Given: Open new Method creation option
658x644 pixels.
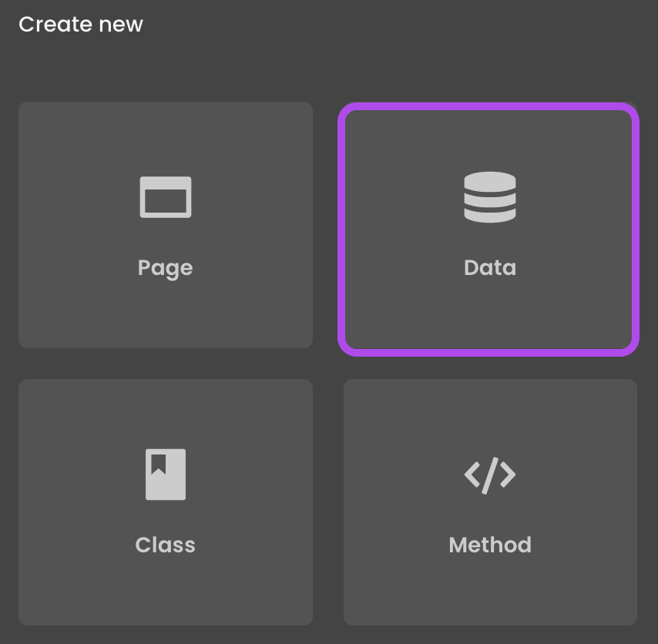Looking at the screenshot, I should 490,502.
